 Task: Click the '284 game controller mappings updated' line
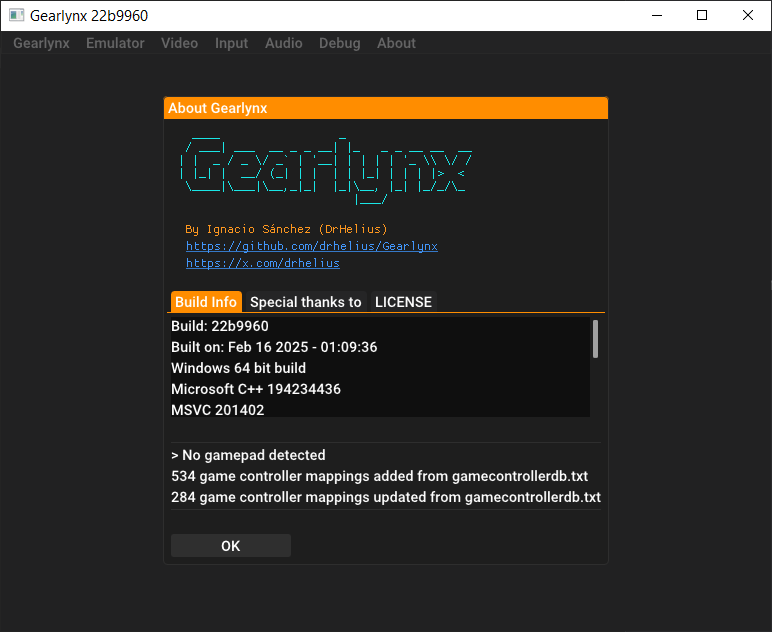(386, 497)
